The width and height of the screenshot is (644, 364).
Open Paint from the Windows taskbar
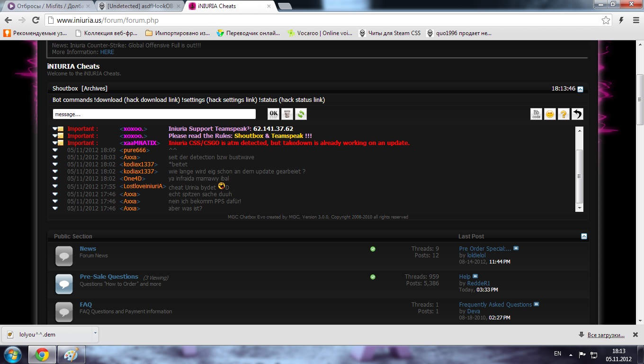(72, 355)
